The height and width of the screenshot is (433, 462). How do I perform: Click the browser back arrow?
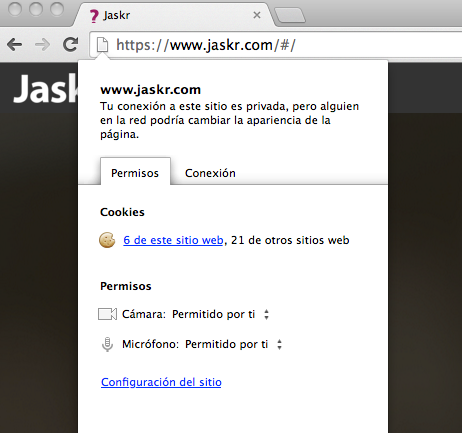click(x=15, y=44)
